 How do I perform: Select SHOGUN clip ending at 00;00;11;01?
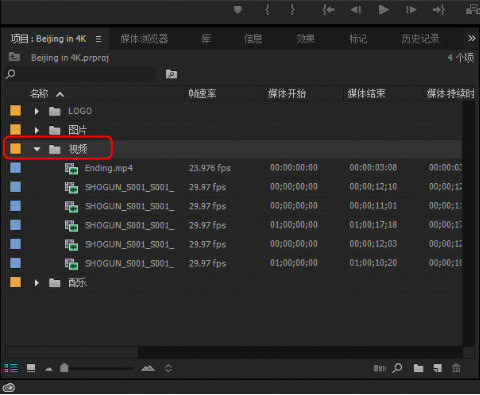129,206
